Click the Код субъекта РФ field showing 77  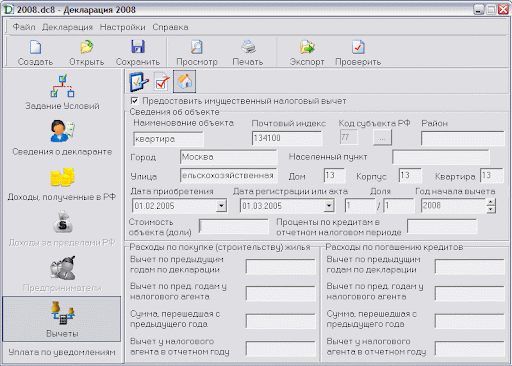[349, 137]
